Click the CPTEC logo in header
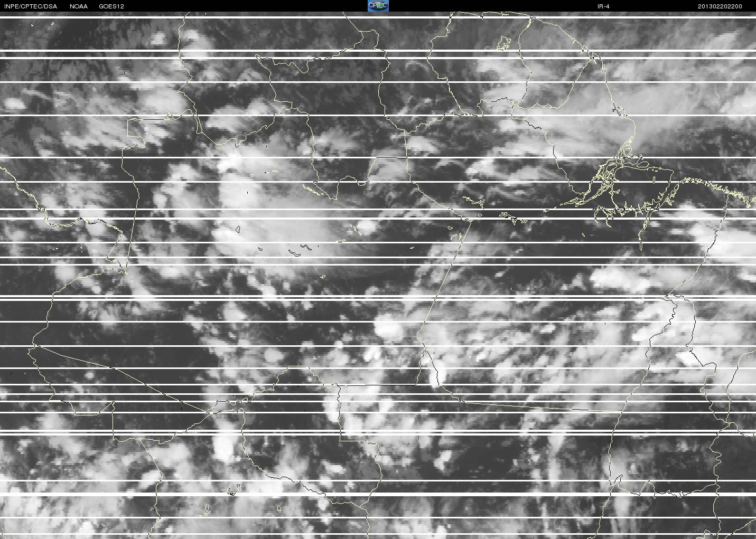756x539 pixels. [378, 6]
